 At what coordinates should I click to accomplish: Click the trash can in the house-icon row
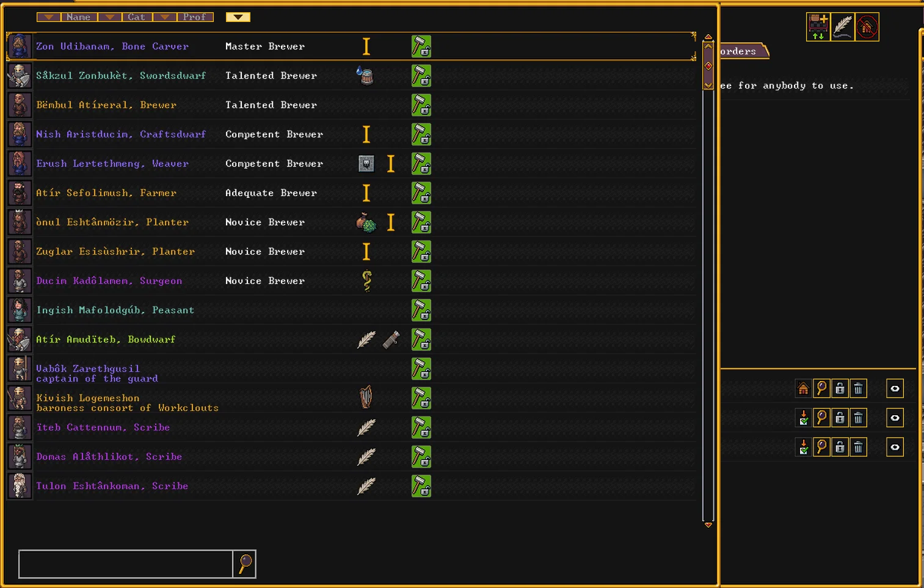[x=859, y=388]
